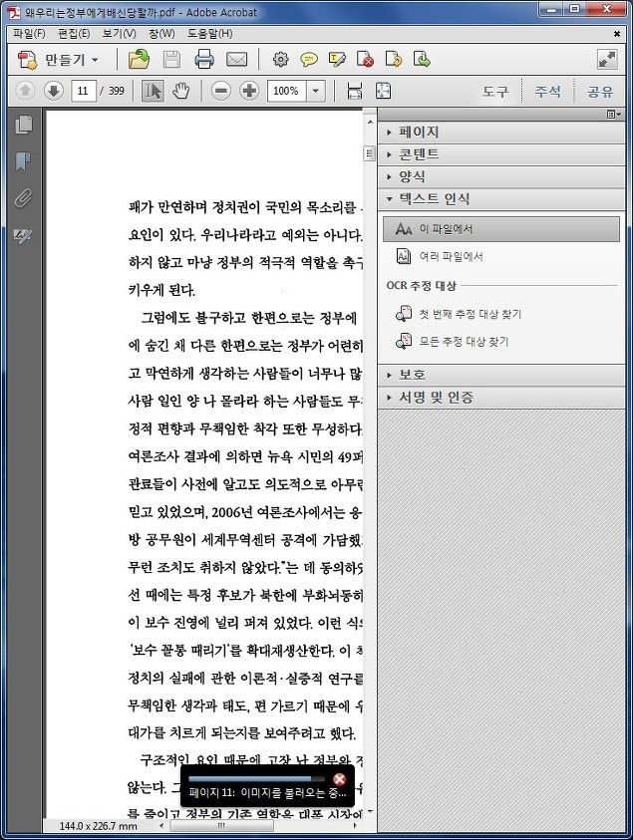Click 모든 추정 대상 찾기
Screen dimensions: 633x840
pos(453,341)
